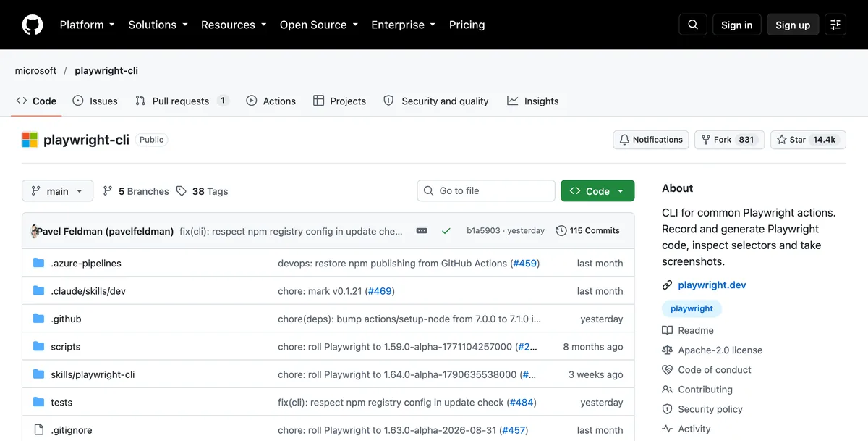Click the Go to file field
This screenshot has height=441, width=868.
[486, 191]
